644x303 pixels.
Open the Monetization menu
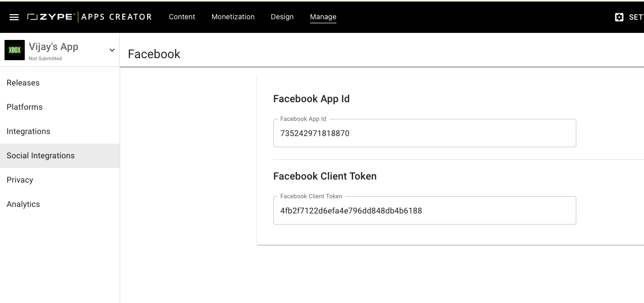click(x=233, y=17)
